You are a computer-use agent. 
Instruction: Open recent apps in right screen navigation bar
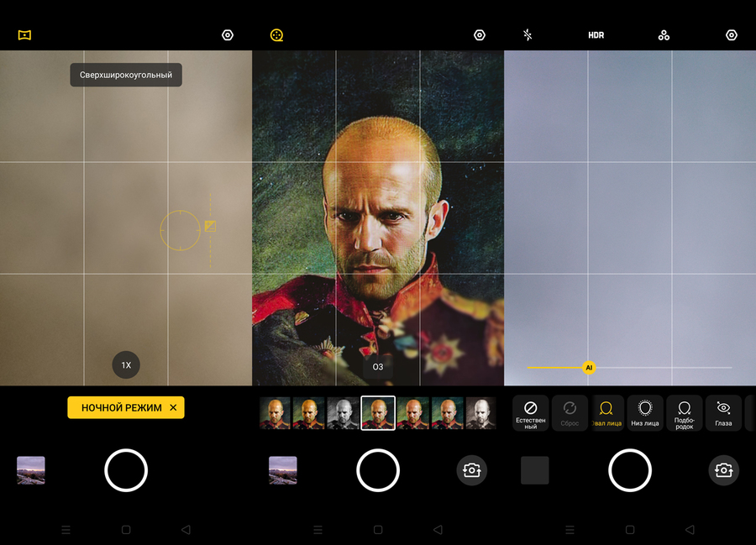tap(570, 530)
